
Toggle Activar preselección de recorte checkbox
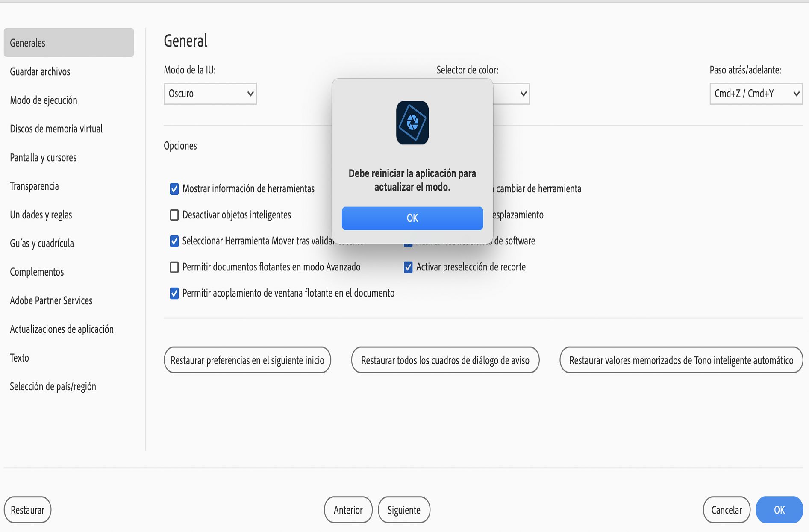point(408,267)
